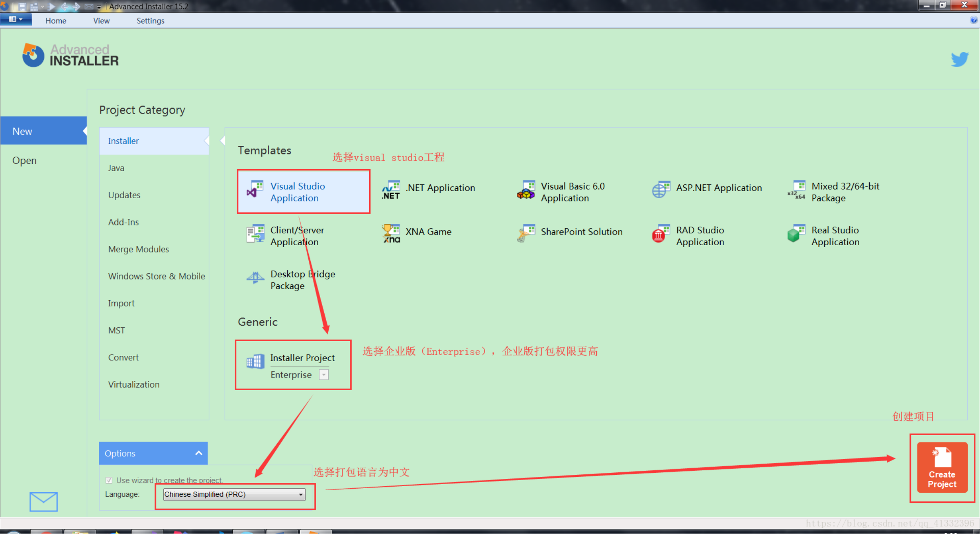Image resolution: width=980 pixels, height=534 pixels.
Task: Pick the Visual Basic 6.0 Application icon
Action: [526, 190]
